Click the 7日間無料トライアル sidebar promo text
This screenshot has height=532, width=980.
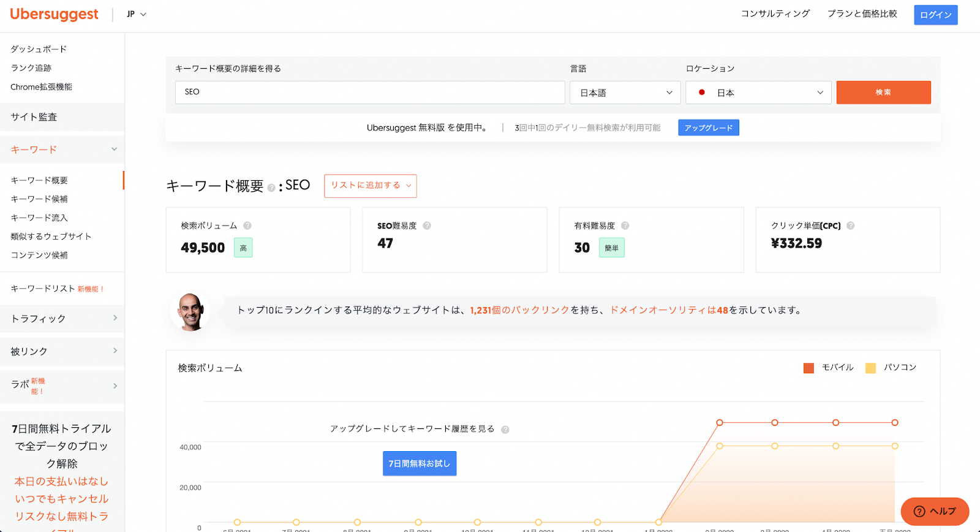[62, 446]
